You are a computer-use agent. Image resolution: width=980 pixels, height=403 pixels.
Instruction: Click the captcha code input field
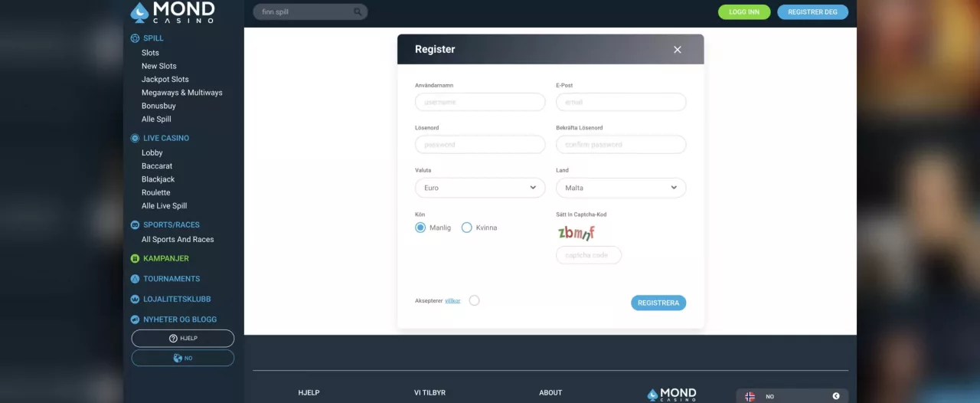click(589, 255)
